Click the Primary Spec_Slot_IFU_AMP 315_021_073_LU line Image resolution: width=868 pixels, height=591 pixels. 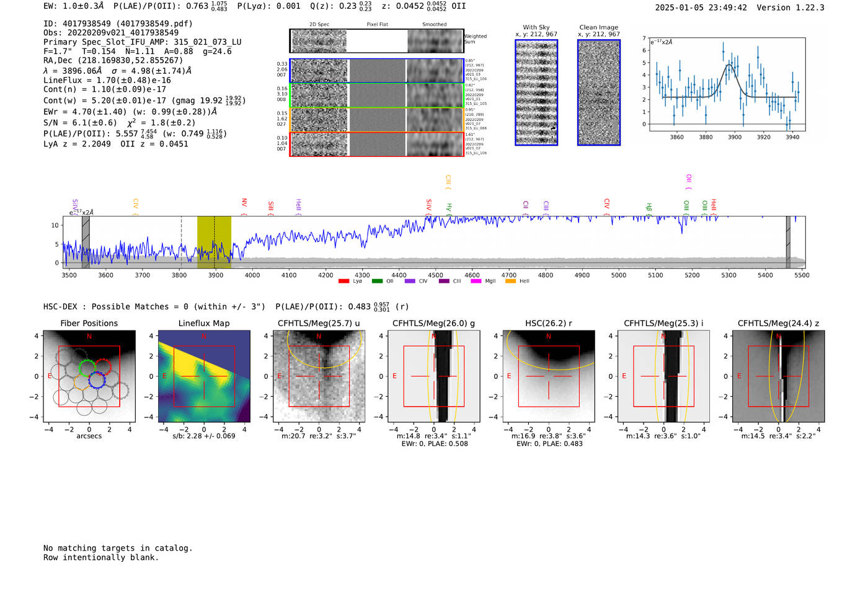[143, 42]
